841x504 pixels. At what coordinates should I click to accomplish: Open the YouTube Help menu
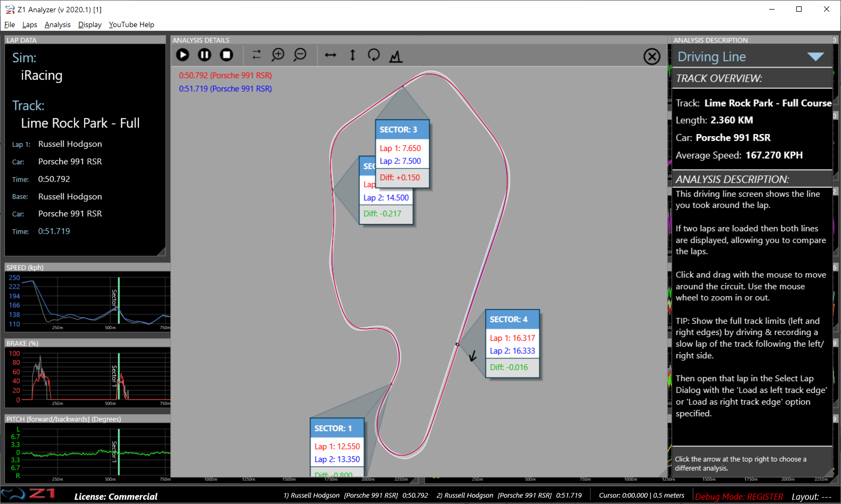coord(131,24)
